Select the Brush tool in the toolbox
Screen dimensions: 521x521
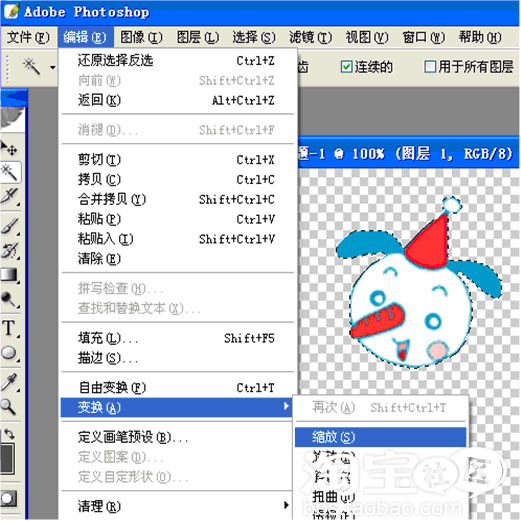point(9,227)
